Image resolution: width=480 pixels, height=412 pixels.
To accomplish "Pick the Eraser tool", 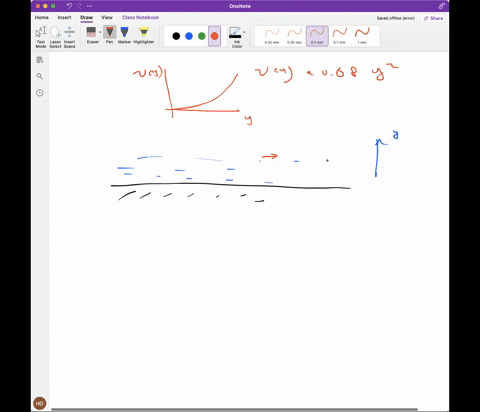I will coord(91,35).
